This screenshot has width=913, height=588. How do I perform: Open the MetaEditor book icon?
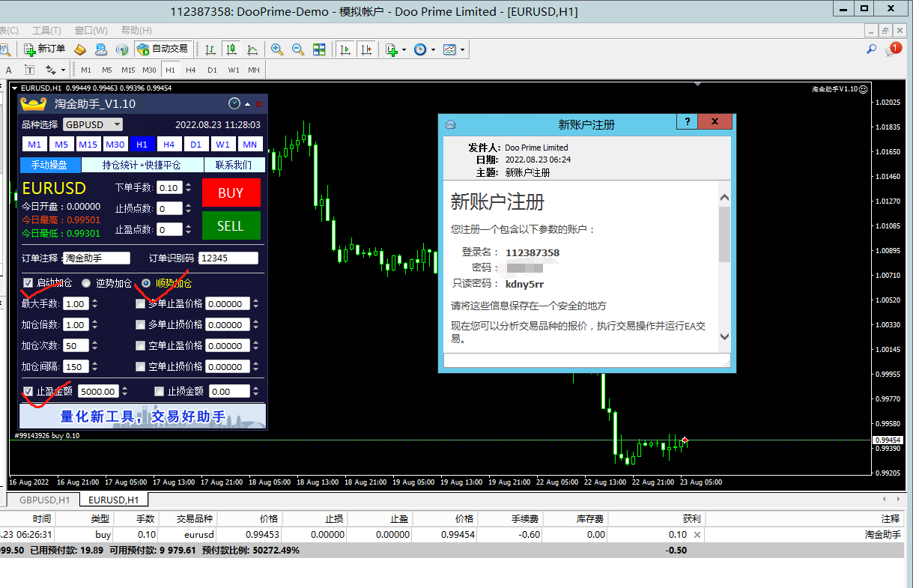tap(80, 49)
